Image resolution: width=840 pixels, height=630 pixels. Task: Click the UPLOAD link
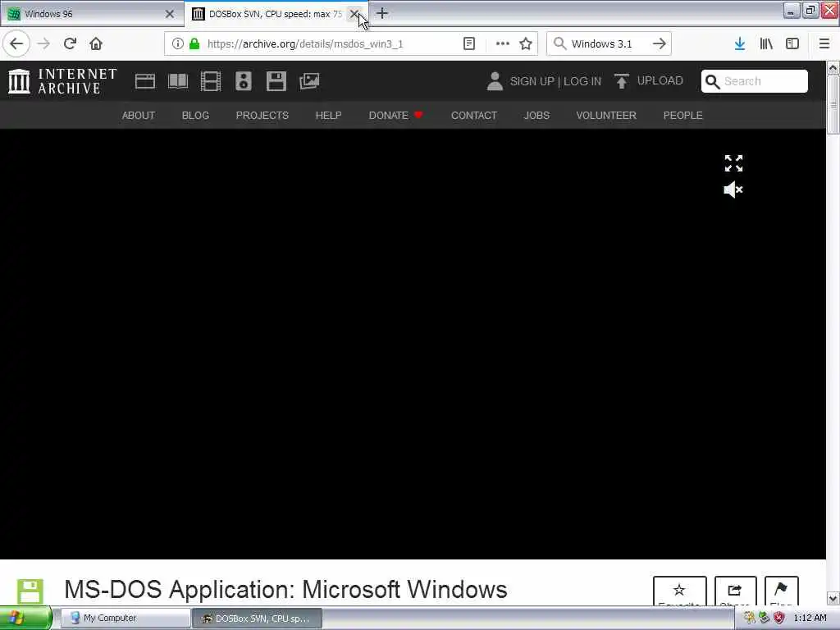pos(660,81)
